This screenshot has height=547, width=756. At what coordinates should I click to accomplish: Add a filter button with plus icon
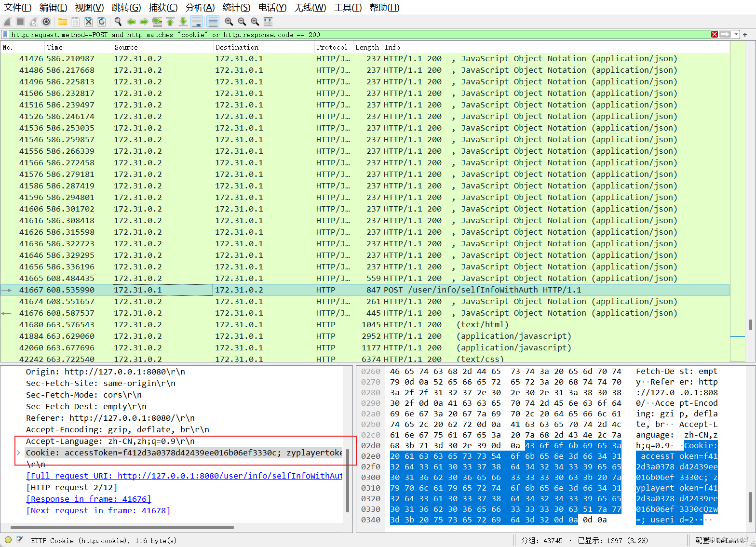coord(745,35)
